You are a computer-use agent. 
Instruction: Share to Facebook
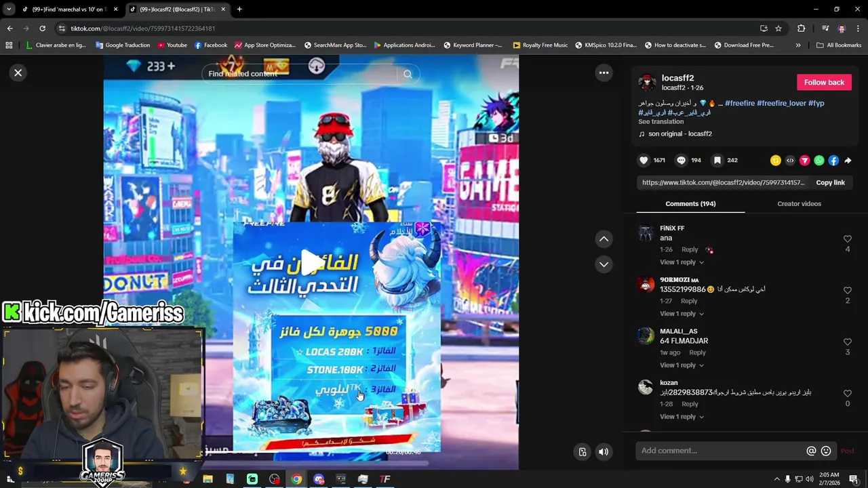pos(833,161)
